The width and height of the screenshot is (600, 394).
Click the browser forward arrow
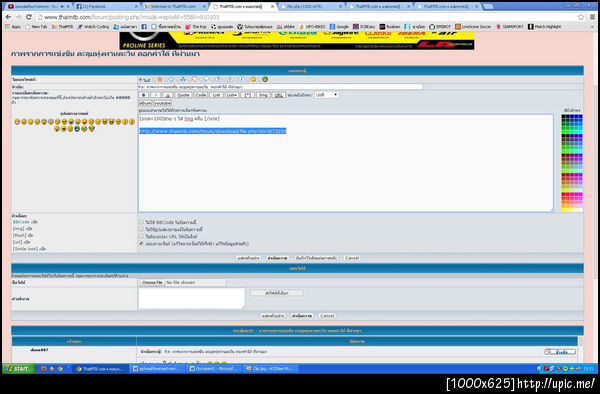[x=18, y=17]
